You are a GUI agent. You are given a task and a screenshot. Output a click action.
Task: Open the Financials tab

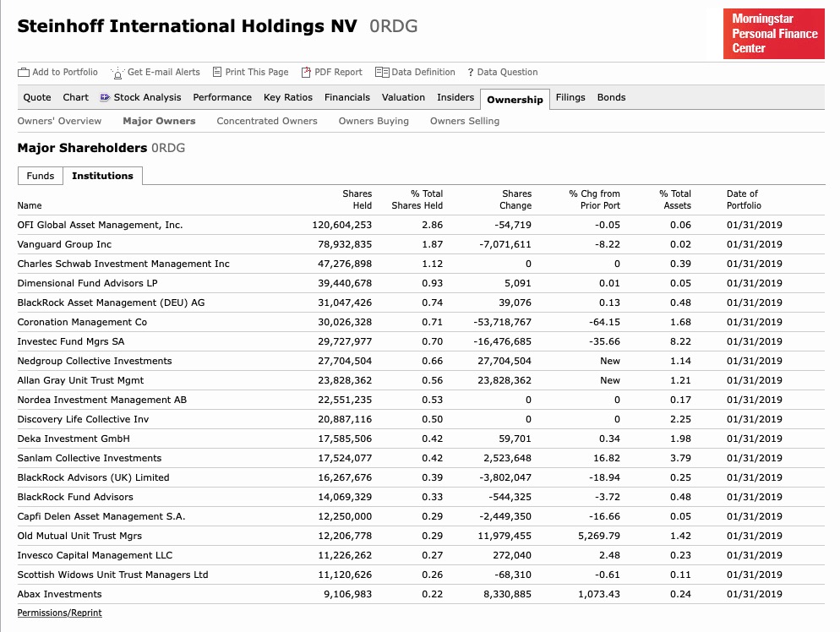point(346,97)
